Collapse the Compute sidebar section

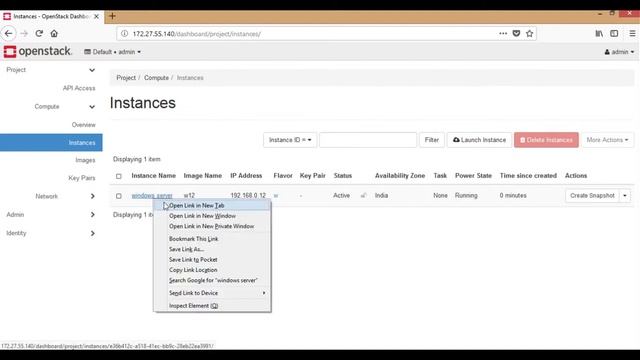[92, 107]
